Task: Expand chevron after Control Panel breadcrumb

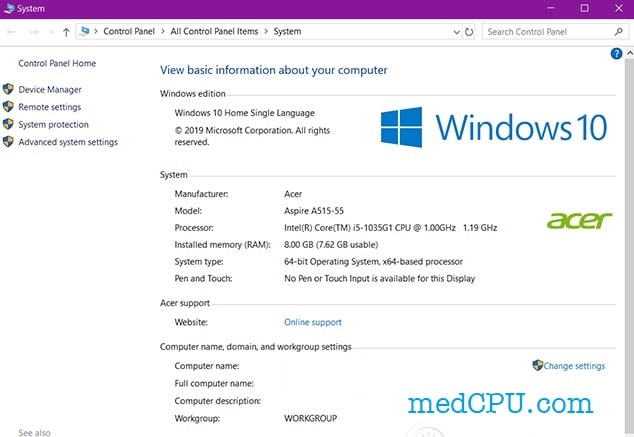Action: [x=163, y=32]
